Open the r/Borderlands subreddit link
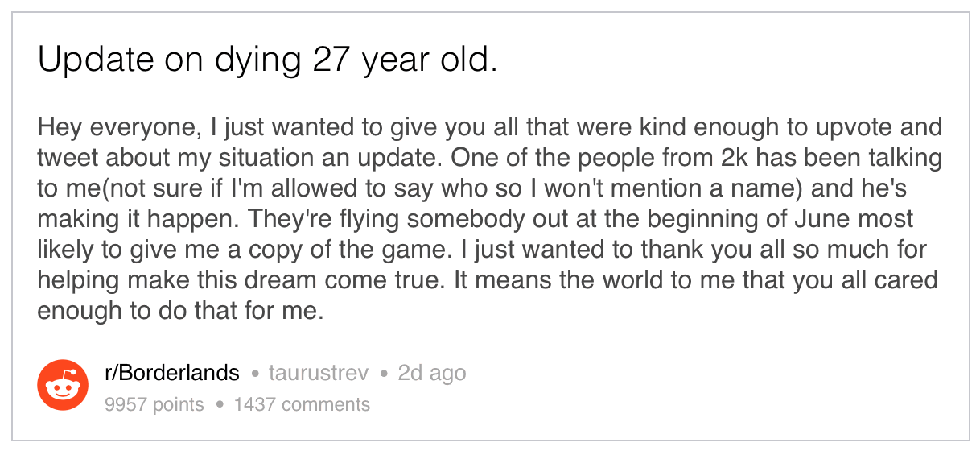Image resolution: width=980 pixels, height=451 pixels. [x=172, y=374]
